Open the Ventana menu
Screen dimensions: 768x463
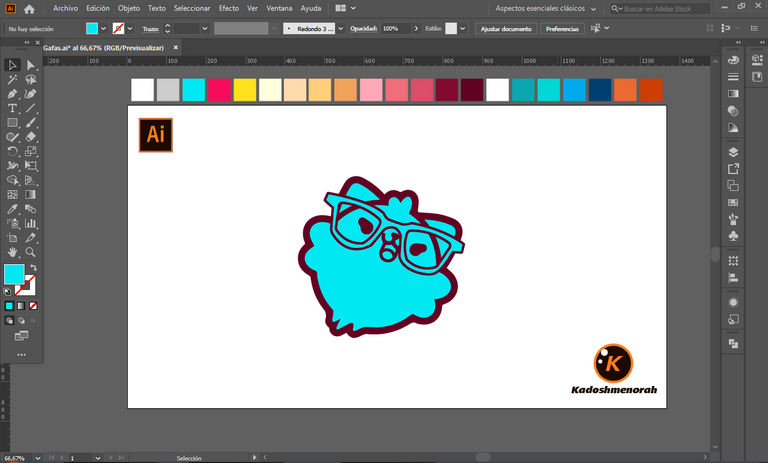point(279,8)
